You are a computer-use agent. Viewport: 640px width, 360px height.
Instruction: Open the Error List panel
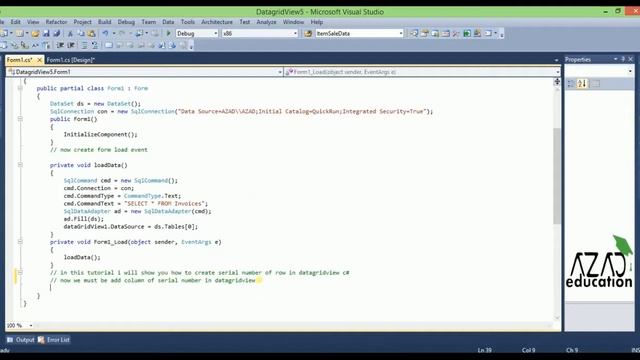(x=54, y=340)
